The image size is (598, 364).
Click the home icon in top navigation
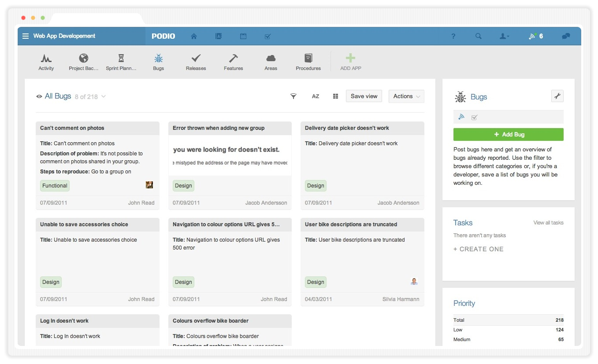(x=193, y=37)
